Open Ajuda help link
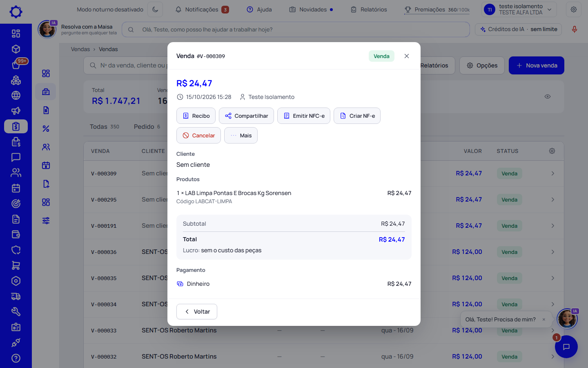Image resolution: width=588 pixels, height=368 pixels. (259, 9)
